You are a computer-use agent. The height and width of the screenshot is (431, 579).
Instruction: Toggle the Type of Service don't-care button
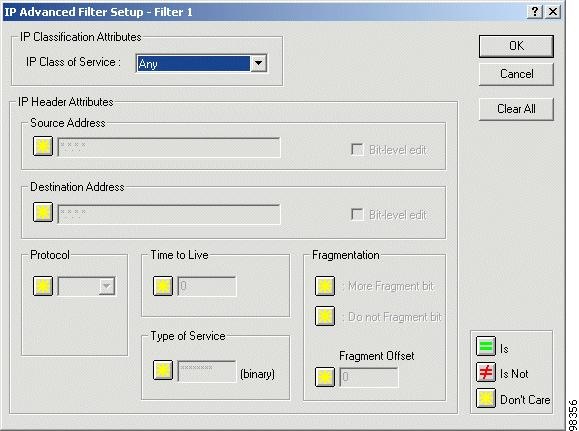tap(163, 370)
